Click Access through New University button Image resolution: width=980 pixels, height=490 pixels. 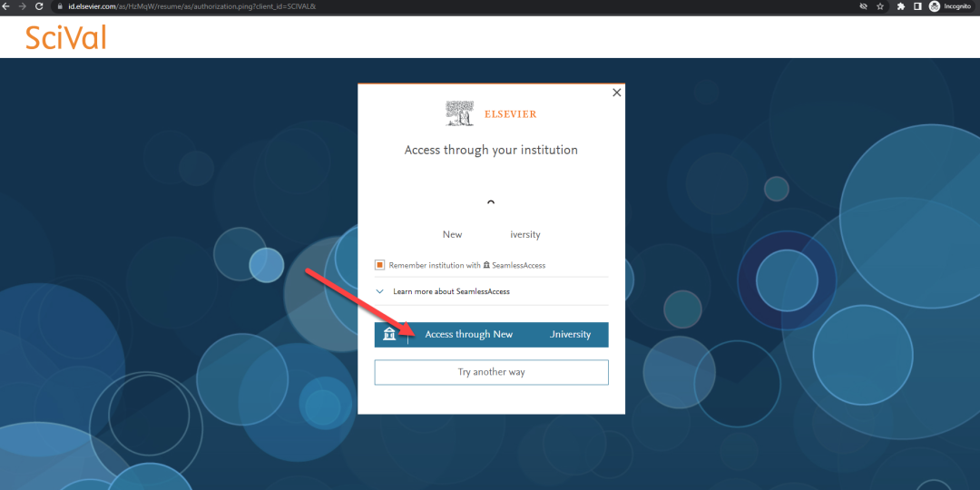coord(491,334)
